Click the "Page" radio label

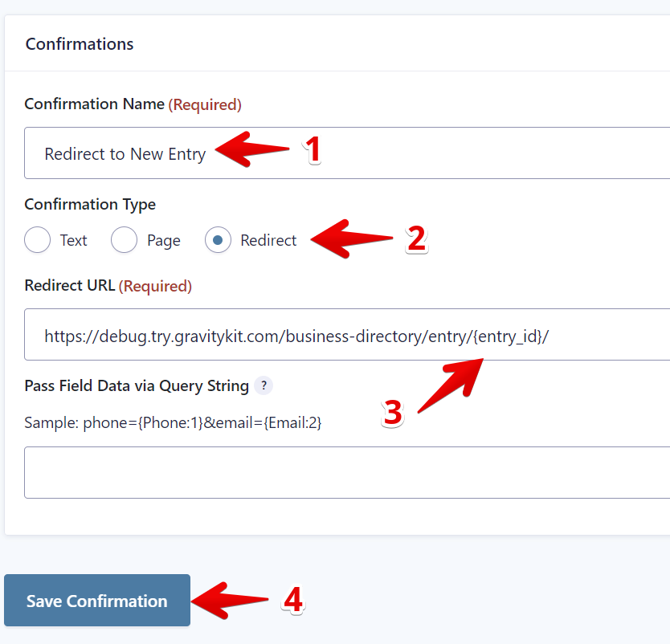pyautogui.click(x=164, y=240)
